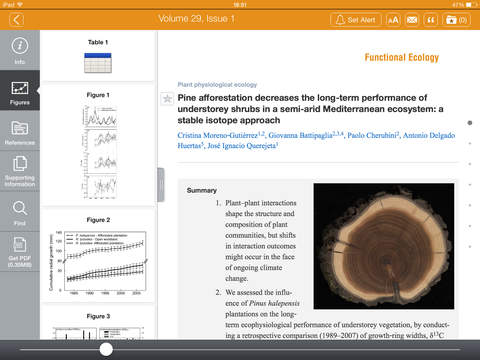Click the bottom page progress slider knob

pos(106,349)
